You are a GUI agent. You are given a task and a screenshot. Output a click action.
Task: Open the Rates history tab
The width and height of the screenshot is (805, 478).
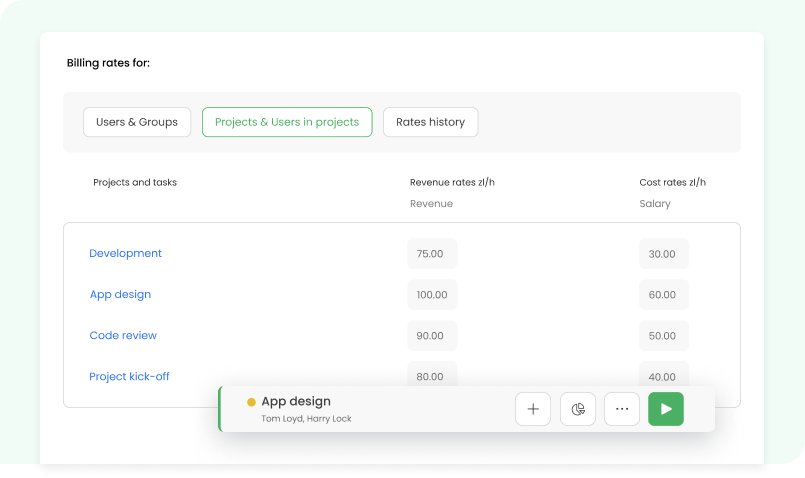click(430, 122)
